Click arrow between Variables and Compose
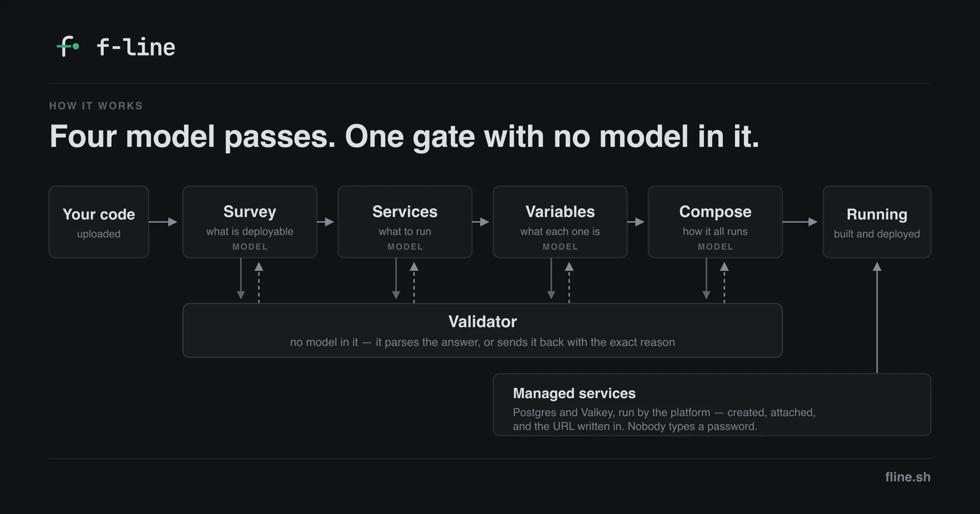The height and width of the screenshot is (514, 980). point(636,222)
